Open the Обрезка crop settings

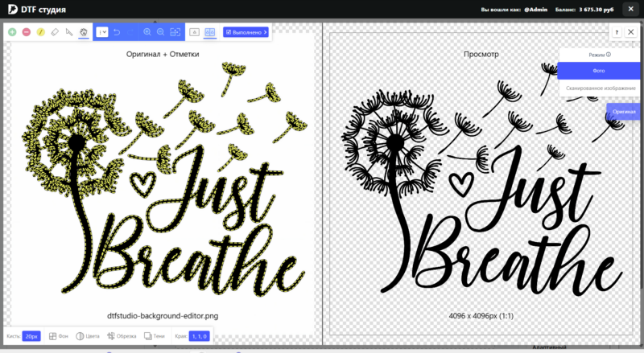pos(122,336)
